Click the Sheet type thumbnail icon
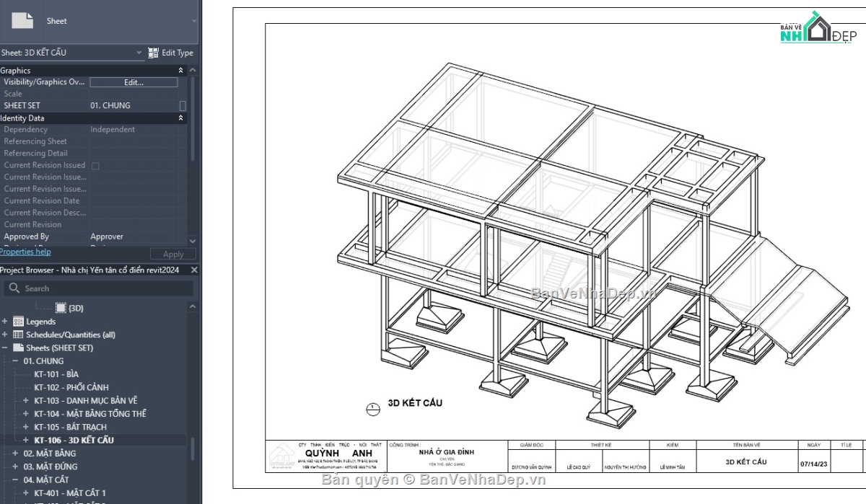 [x=23, y=21]
